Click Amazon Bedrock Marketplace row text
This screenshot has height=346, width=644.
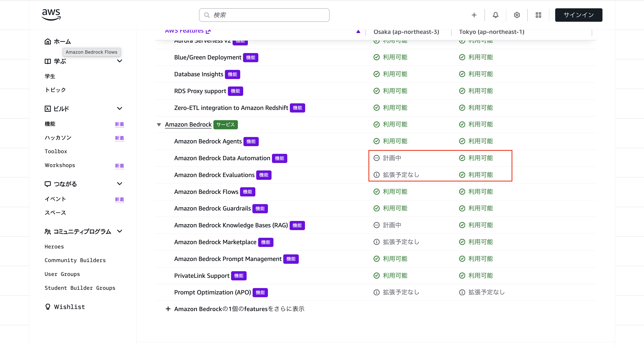point(215,242)
